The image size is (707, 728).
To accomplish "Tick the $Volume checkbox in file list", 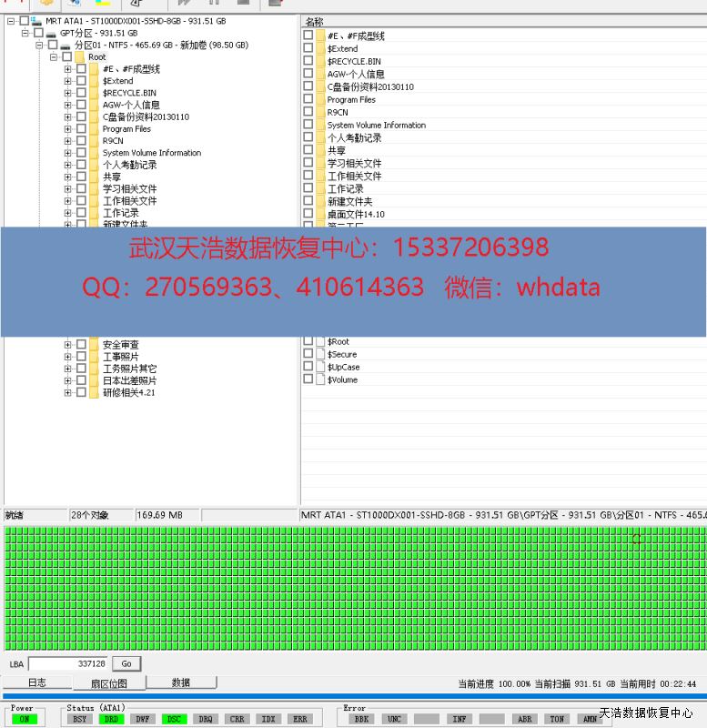I will pos(308,379).
